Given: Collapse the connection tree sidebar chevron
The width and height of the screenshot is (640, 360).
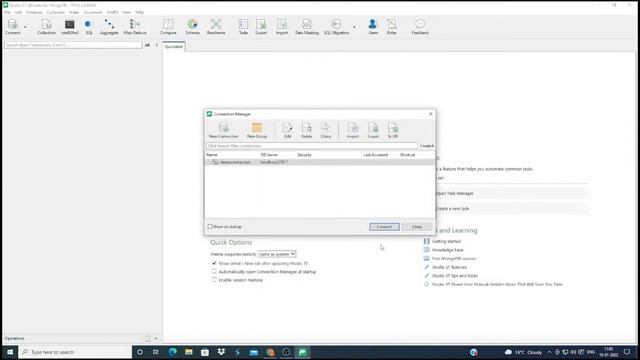Looking at the screenshot, I should click(157, 45).
